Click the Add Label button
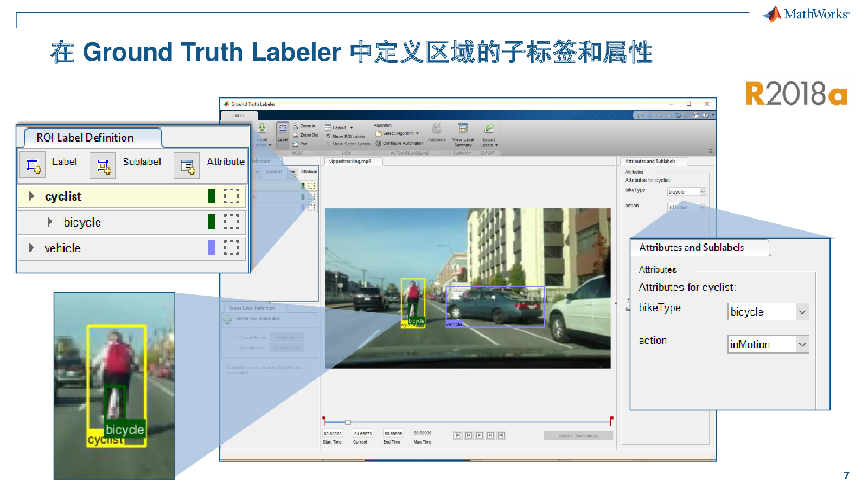 click(x=287, y=338)
